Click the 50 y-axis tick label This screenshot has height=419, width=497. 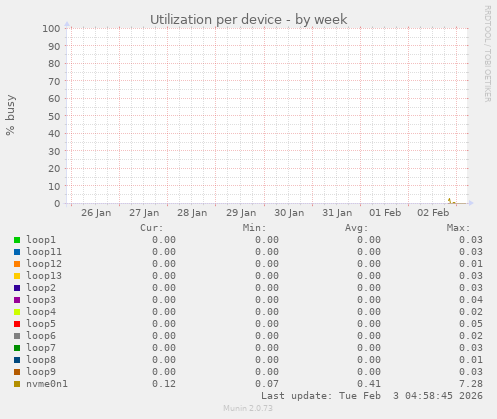pos(54,116)
